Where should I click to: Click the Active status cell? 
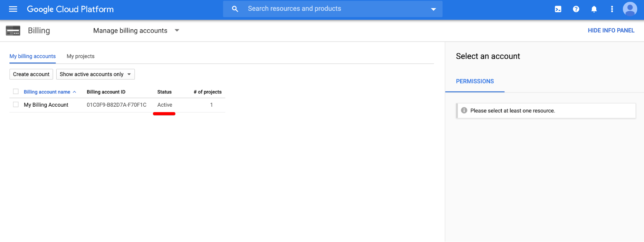click(165, 105)
